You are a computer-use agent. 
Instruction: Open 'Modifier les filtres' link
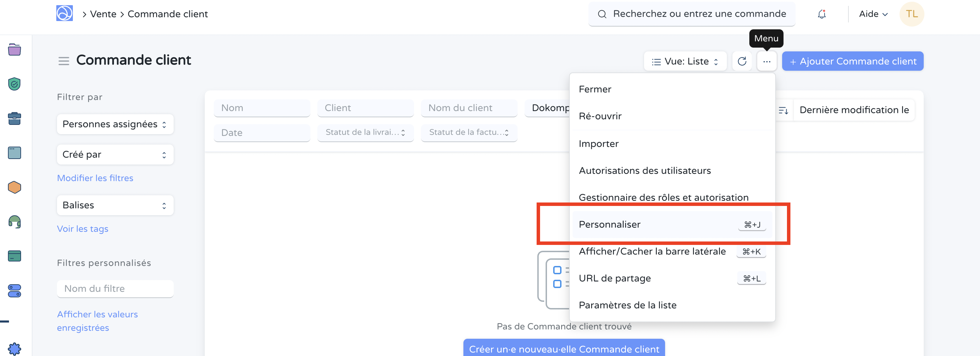coord(95,178)
